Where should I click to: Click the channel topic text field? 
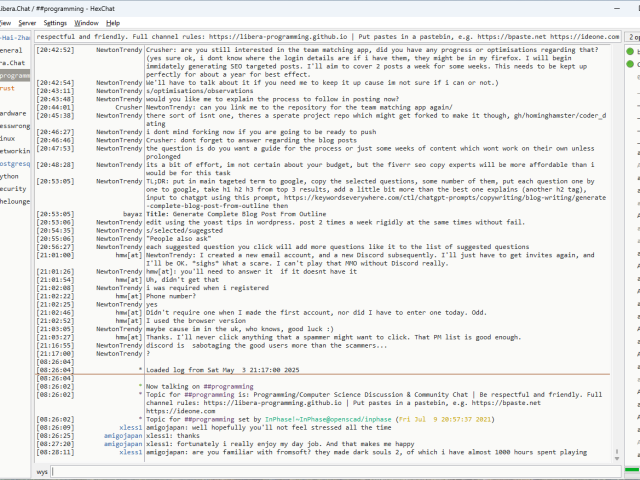[320, 36]
